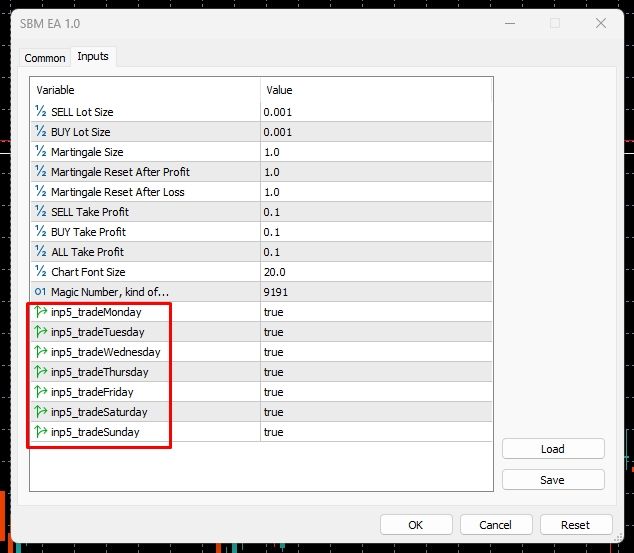Select the 'Magic Number, kind of...' label
Viewport: 634px width, 553px height.
coord(110,292)
